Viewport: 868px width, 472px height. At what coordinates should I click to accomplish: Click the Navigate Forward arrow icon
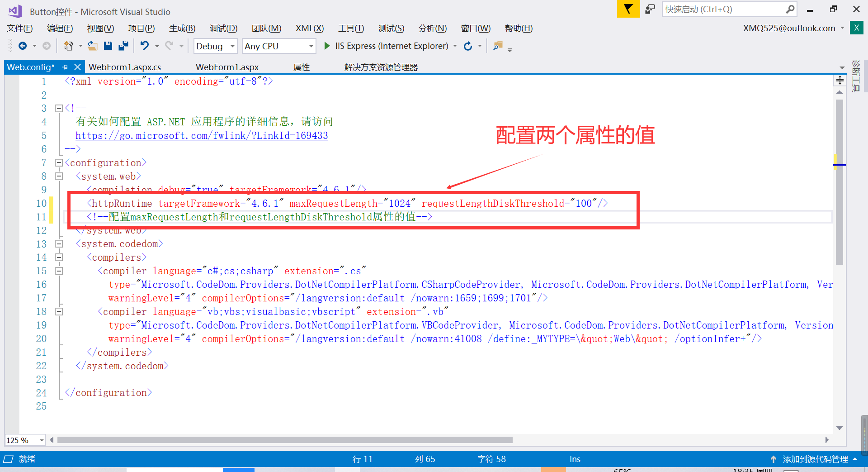[x=46, y=46]
